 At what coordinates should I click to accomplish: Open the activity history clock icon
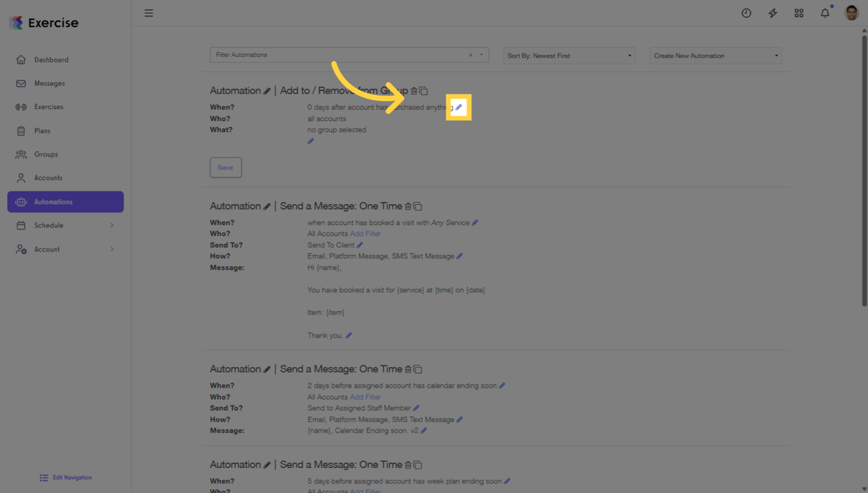click(746, 12)
